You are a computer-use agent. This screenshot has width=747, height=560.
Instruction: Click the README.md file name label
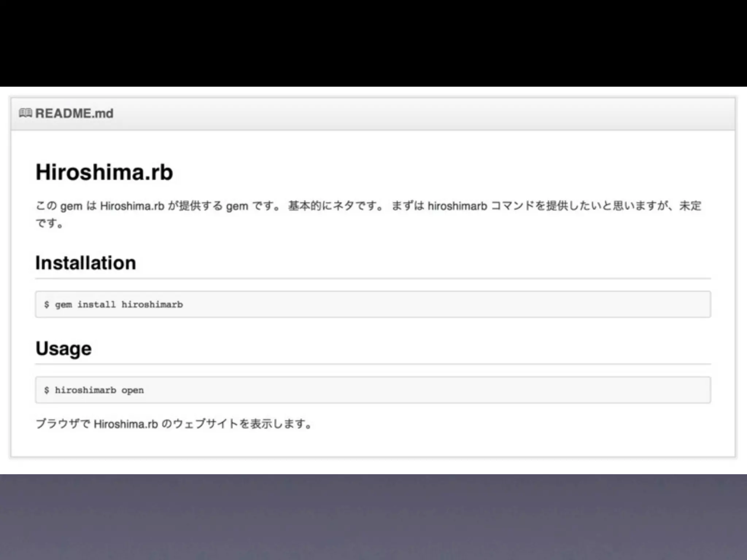pos(74,113)
